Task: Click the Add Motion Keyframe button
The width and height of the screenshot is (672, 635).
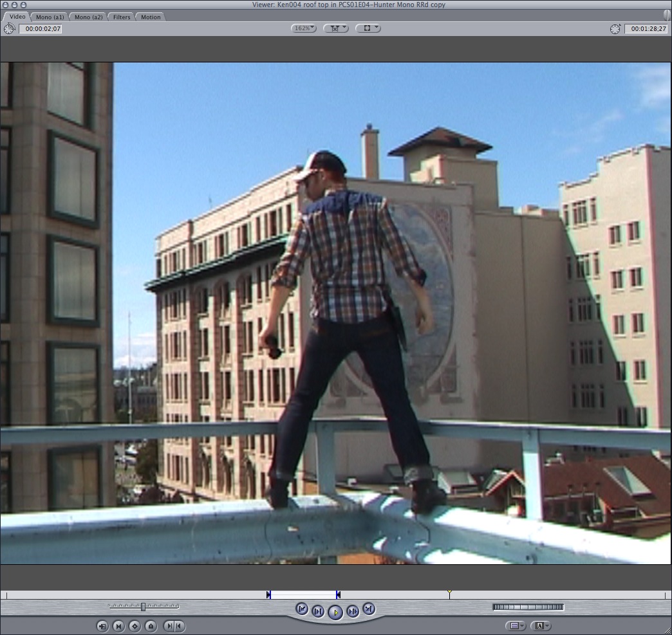Action: (135, 625)
